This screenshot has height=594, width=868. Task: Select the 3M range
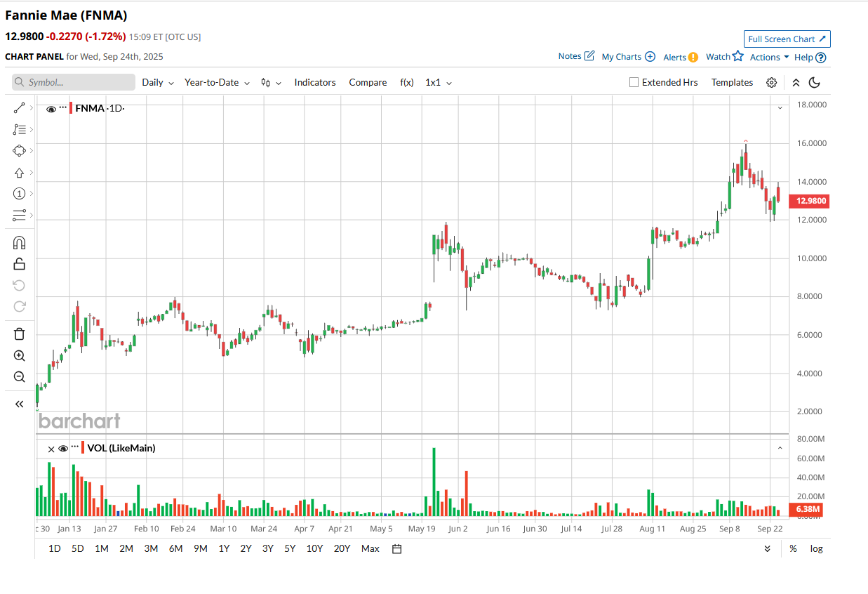tap(151, 548)
